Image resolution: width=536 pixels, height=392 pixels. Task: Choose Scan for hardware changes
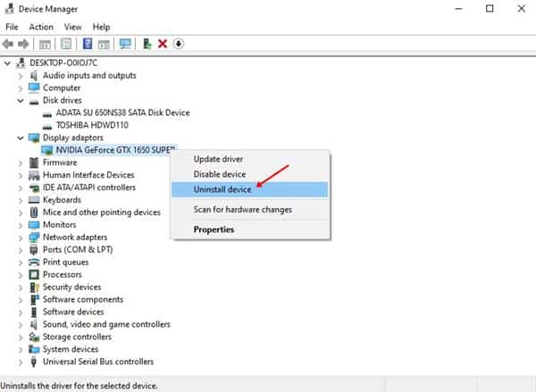250,210
